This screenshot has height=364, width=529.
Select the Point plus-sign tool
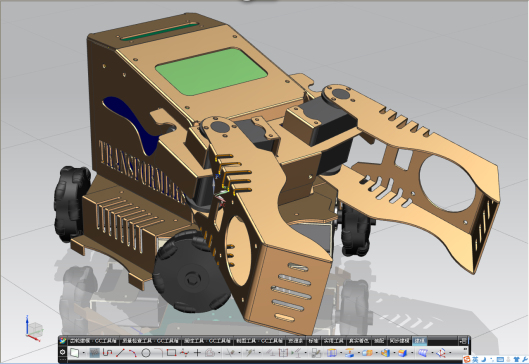(x=197, y=353)
